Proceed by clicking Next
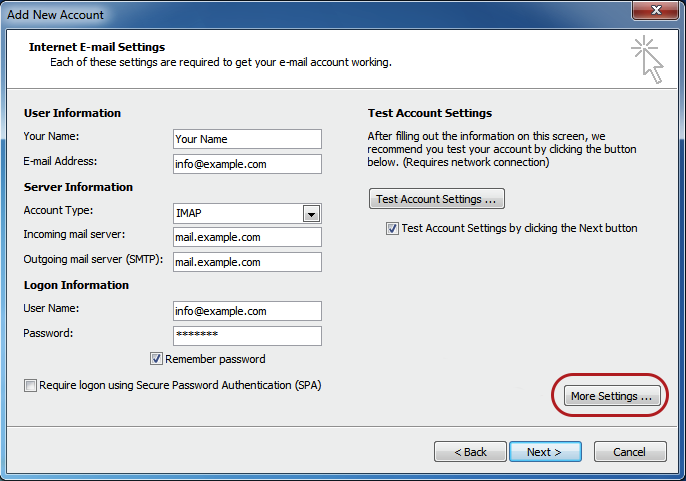The width and height of the screenshot is (686, 481). click(545, 452)
